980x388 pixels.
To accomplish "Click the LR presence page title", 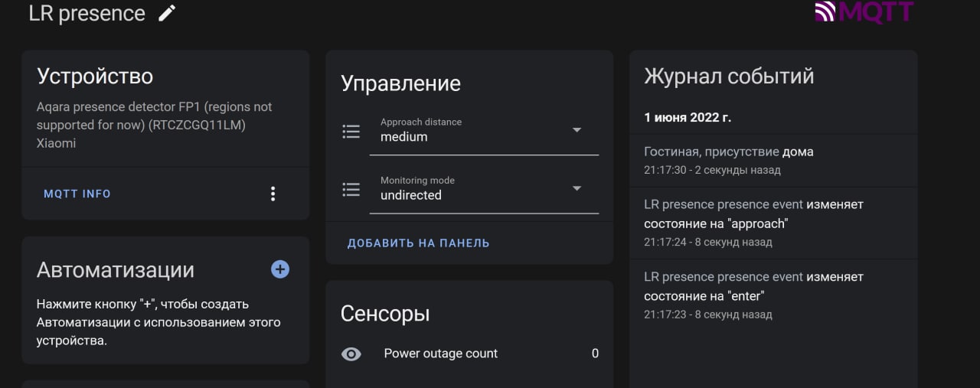I will coord(87,13).
